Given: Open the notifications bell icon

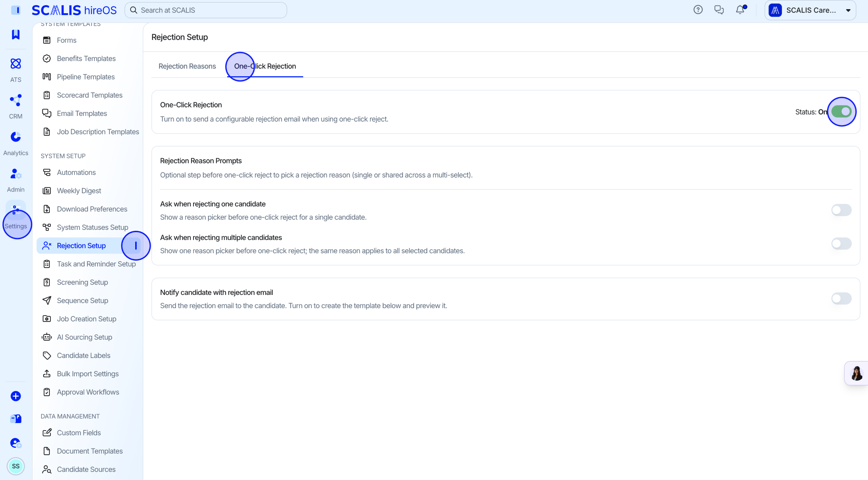Looking at the screenshot, I should [740, 10].
